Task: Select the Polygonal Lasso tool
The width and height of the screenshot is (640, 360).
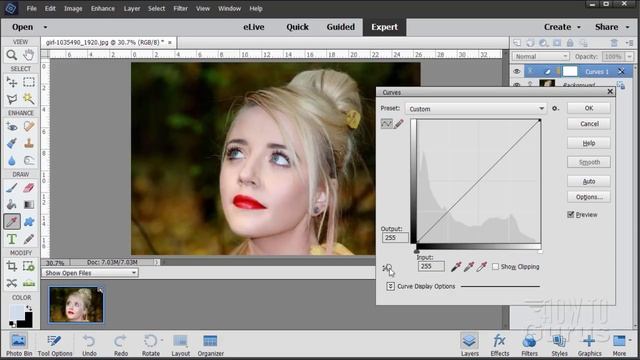Action: 11,99
